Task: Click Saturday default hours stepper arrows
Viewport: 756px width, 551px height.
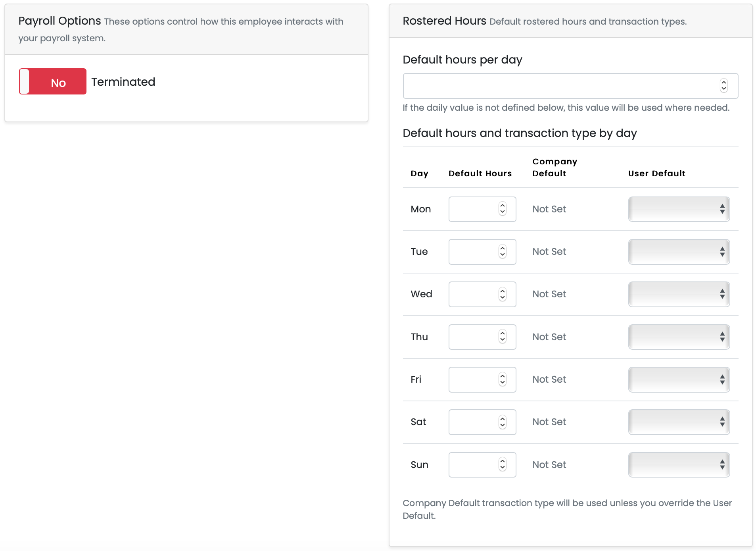Action: pyautogui.click(x=503, y=422)
